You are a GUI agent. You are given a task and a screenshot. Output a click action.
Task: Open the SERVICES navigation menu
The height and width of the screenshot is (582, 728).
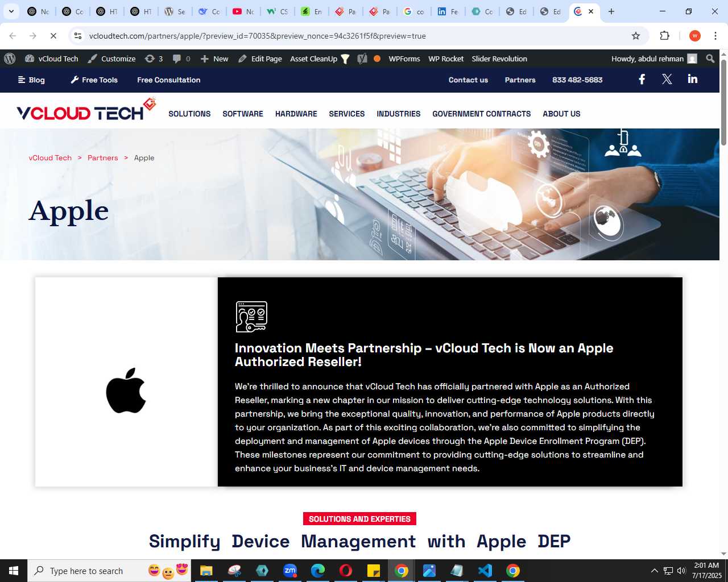[347, 114]
